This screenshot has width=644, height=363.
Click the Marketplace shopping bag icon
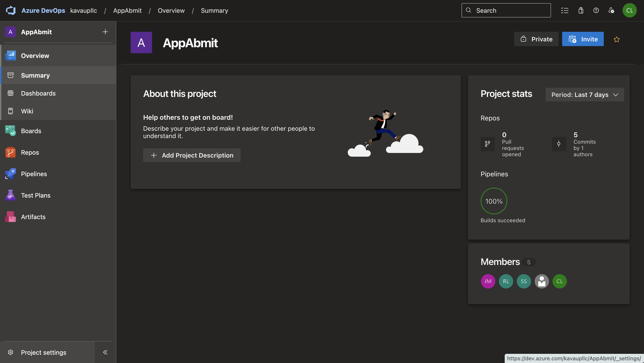[580, 11]
